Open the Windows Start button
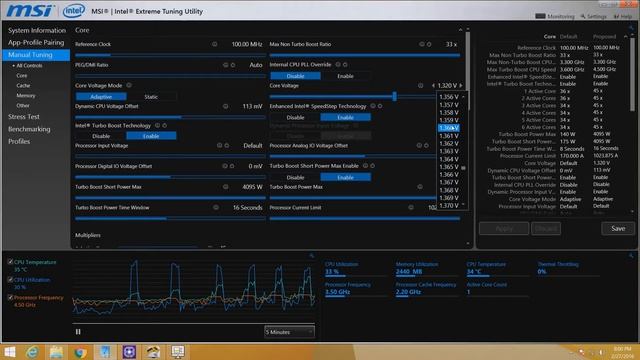 click(x=9, y=352)
